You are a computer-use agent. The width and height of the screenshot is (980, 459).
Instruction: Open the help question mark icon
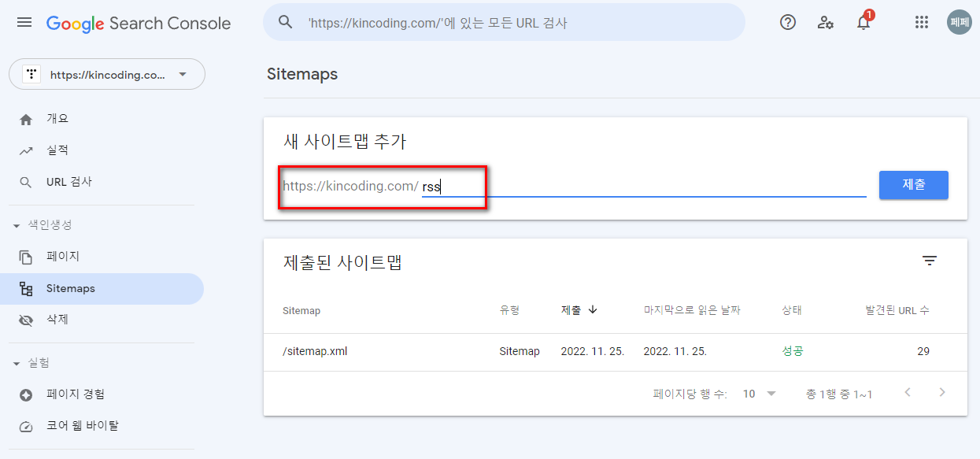point(788,22)
